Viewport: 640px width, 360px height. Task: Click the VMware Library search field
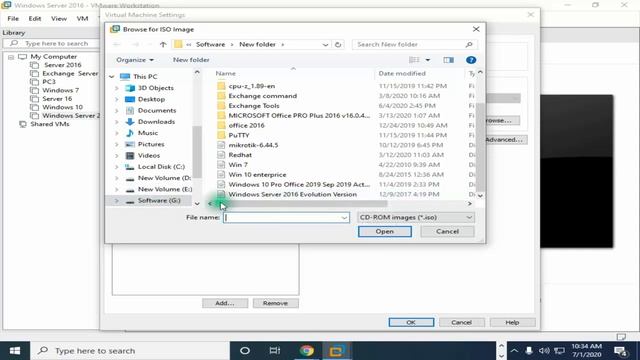(51, 44)
